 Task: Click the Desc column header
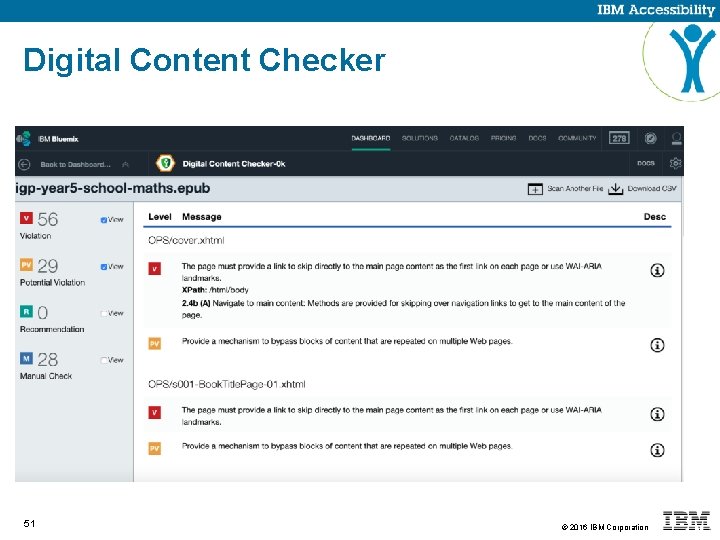tap(655, 217)
